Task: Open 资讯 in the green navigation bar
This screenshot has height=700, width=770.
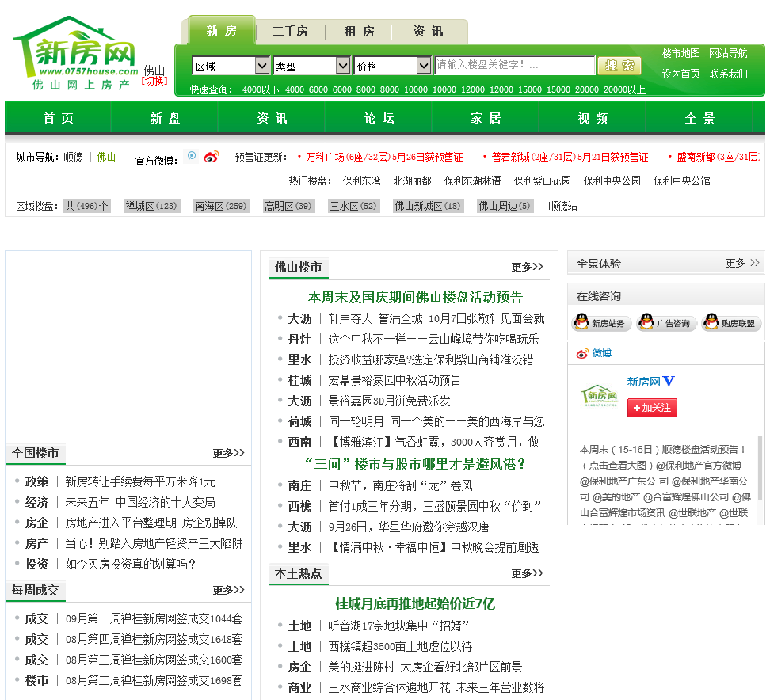Action: (x=272, y=118)
